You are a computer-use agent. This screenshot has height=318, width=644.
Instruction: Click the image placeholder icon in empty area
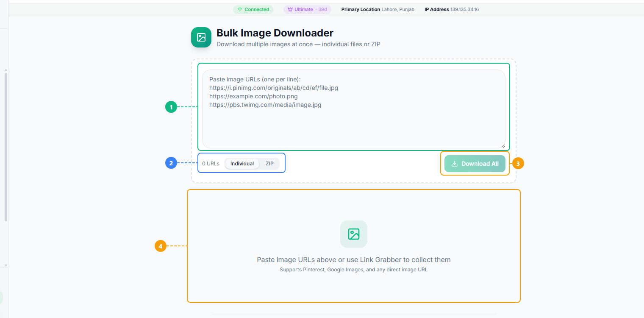point(354,234)
